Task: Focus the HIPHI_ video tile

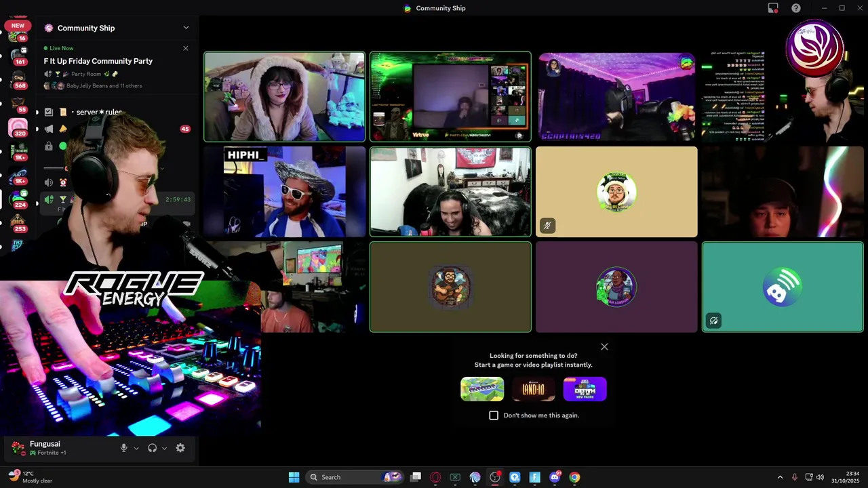Action: tap(285, 192)
